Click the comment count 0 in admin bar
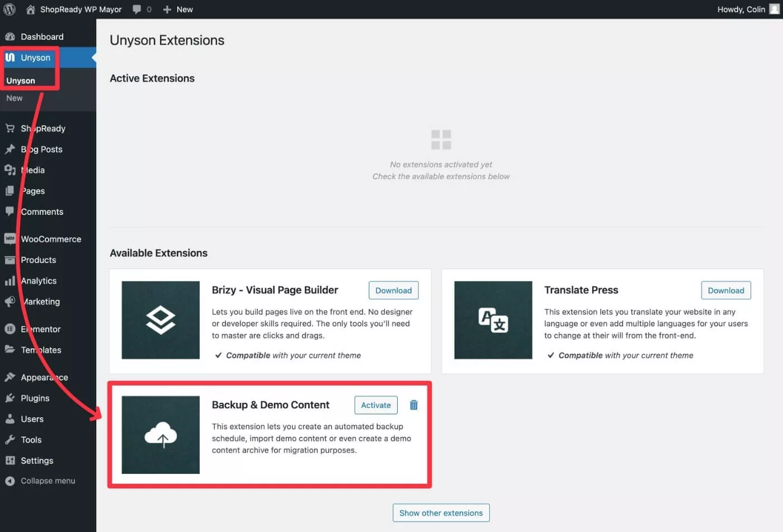Viewport: 783px width, 532px height. click(149, 10)
